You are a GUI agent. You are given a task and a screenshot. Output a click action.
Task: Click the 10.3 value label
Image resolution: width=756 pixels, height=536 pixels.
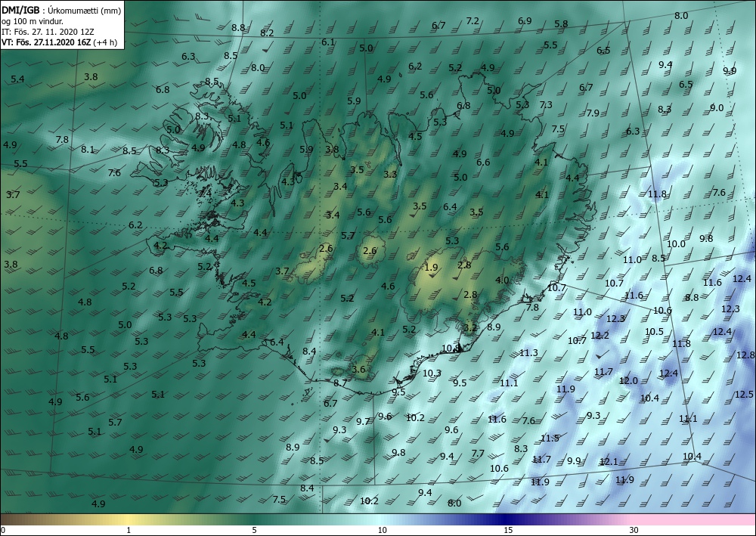point(432,373)
